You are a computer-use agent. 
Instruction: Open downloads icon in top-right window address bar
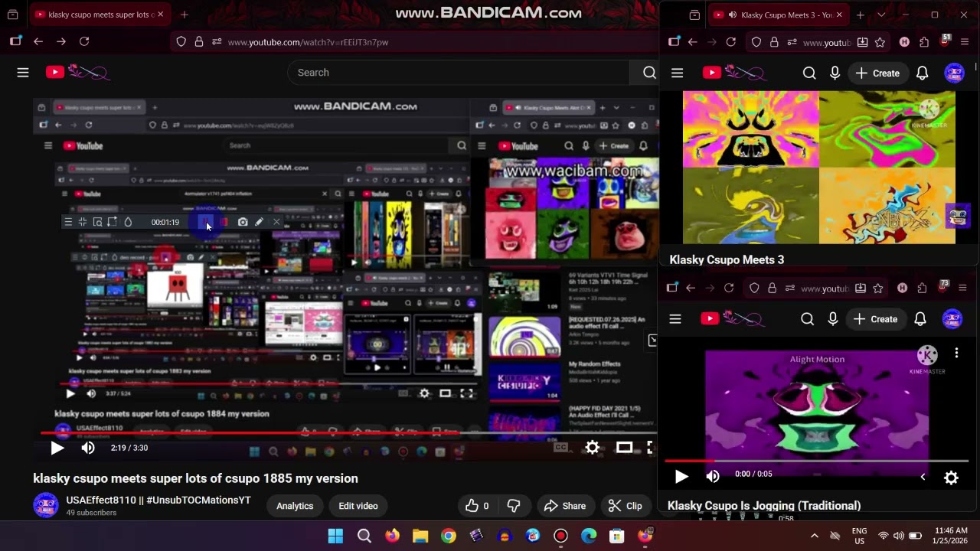863,42
